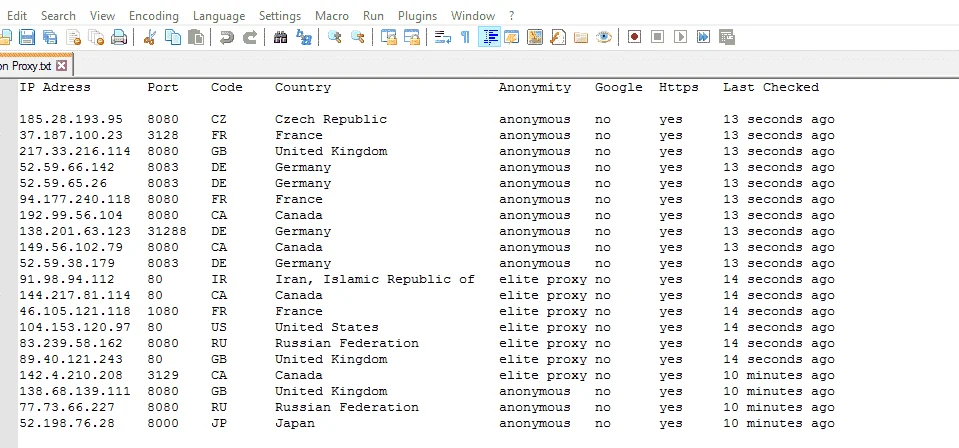Click the Save All files icon
Viewport: 959px width, 448px height.
[50, 37]
